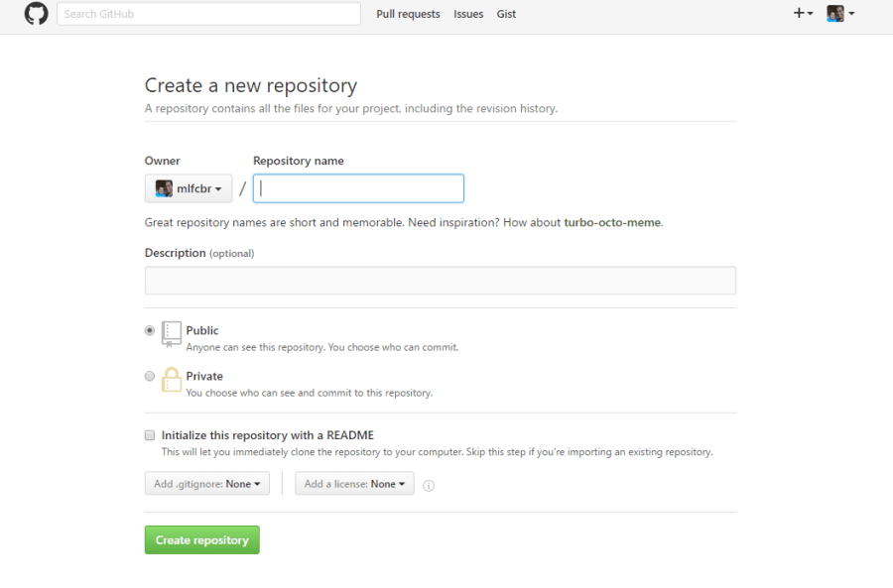Open the Add .gitignore dropdown
Screen dimensions: 893x588
pos(206,484)
